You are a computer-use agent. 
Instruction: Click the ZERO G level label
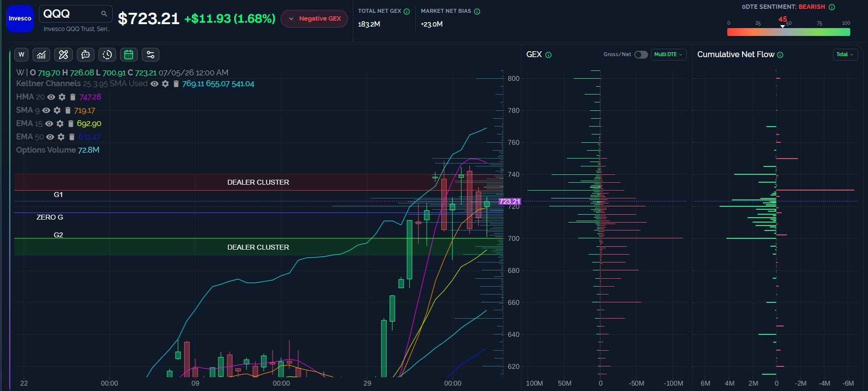point(50,217)
